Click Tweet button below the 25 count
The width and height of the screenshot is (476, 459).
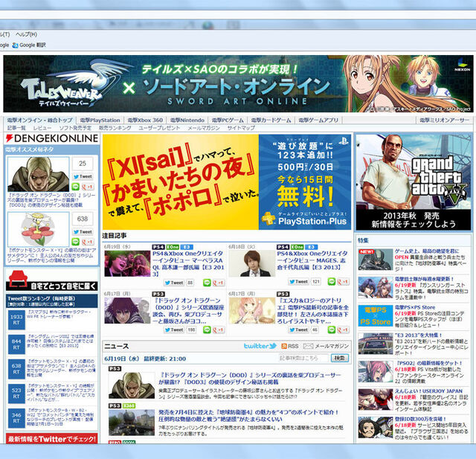tap(83, 176)
